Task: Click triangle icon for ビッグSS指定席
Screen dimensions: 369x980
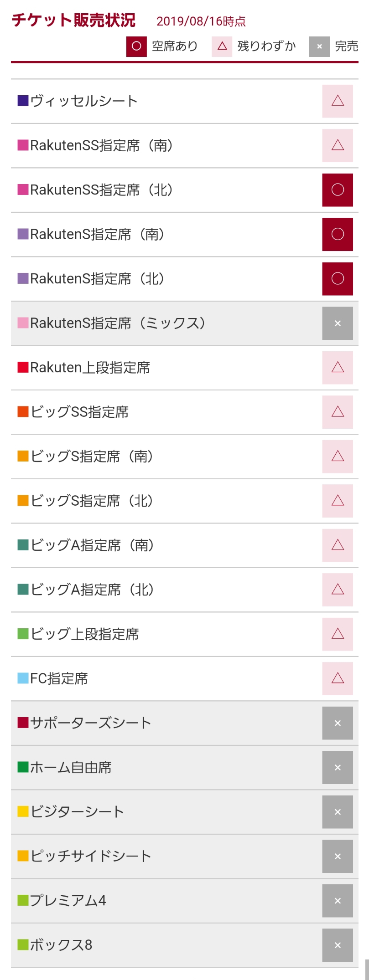Action: coord(338,412)
